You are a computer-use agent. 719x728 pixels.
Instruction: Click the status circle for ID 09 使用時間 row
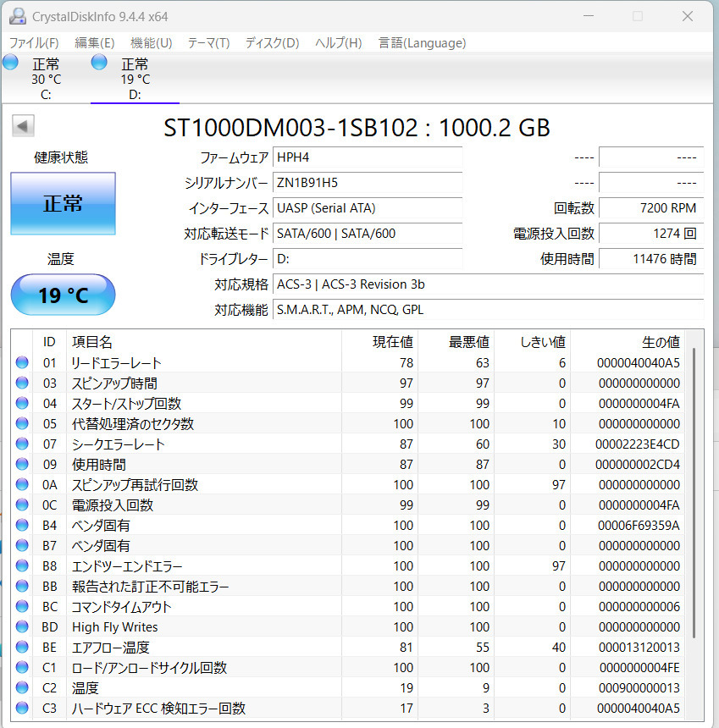coord(22,464)
